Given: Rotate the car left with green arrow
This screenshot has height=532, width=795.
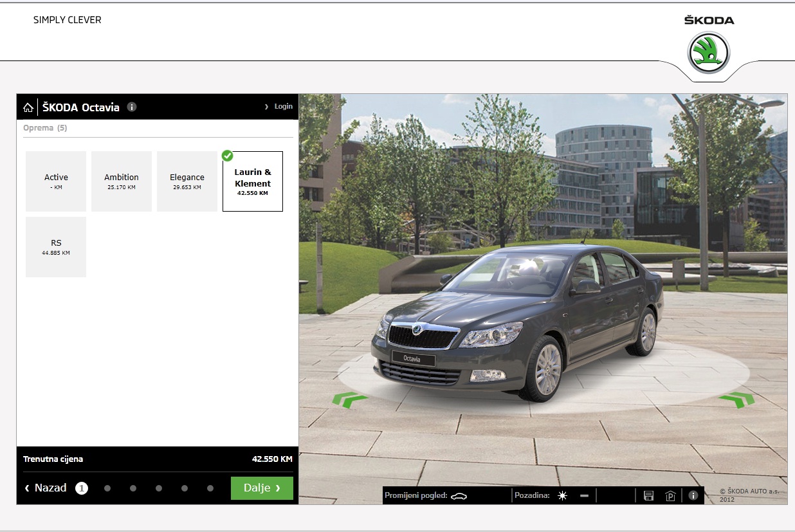Looking at the screenshot, I should (x=350, y=400).
